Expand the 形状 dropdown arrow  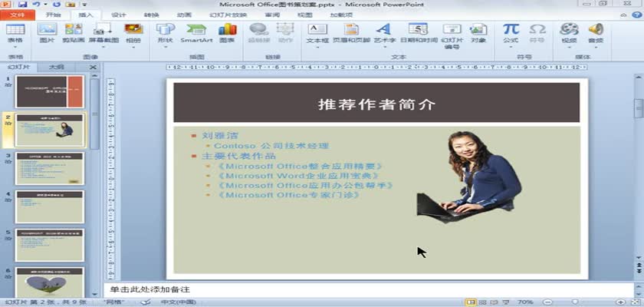point(166,47)
